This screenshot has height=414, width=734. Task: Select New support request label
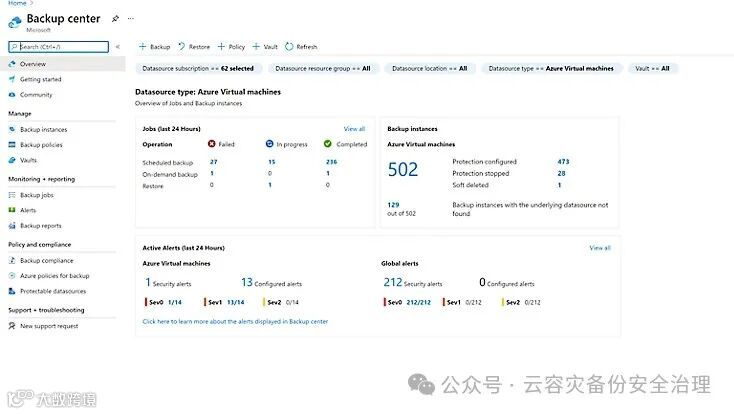49,326
